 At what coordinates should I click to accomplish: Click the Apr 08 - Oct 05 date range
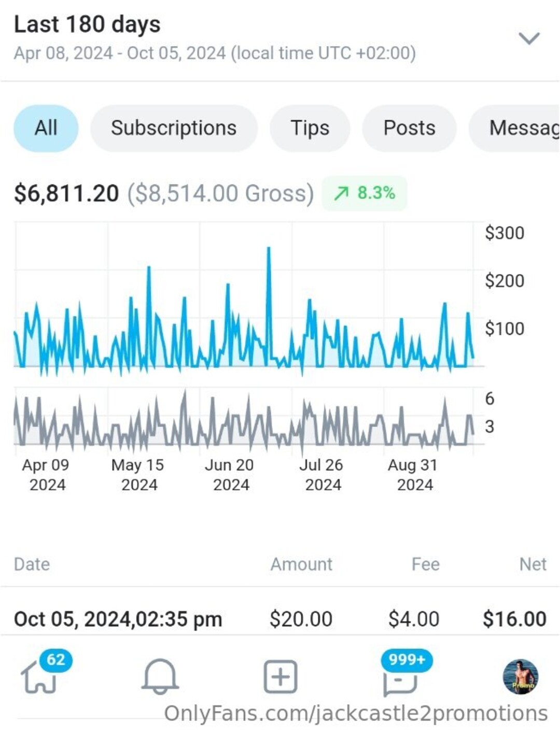coord(214,53)
